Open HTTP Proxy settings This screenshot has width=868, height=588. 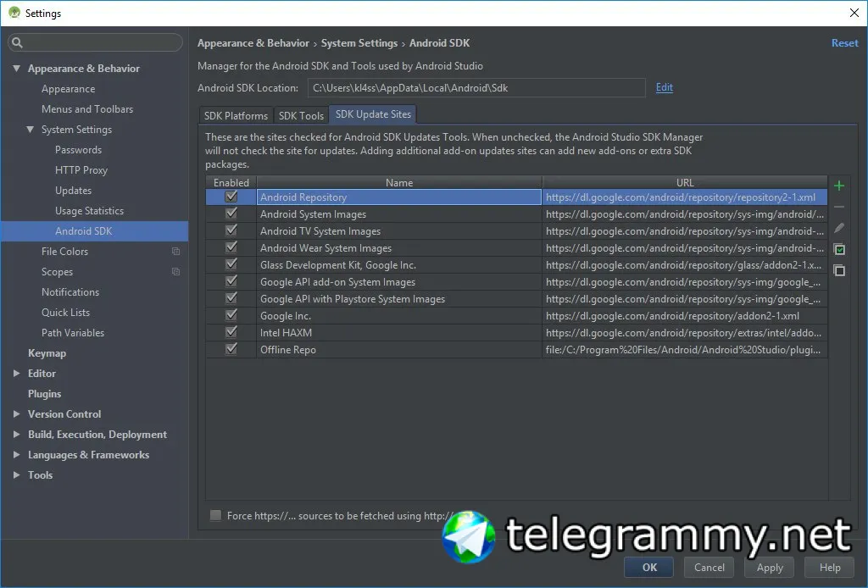click(81, 169)
